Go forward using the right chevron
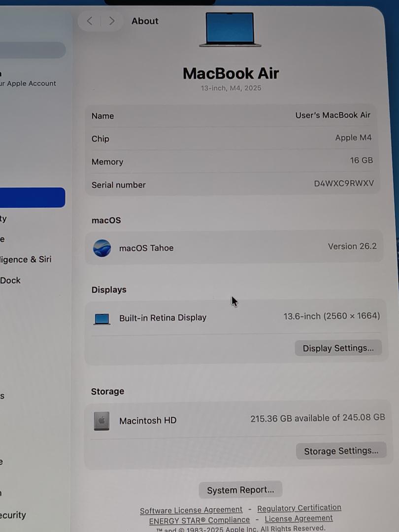 pyautogui.click(x=112, y=21)
